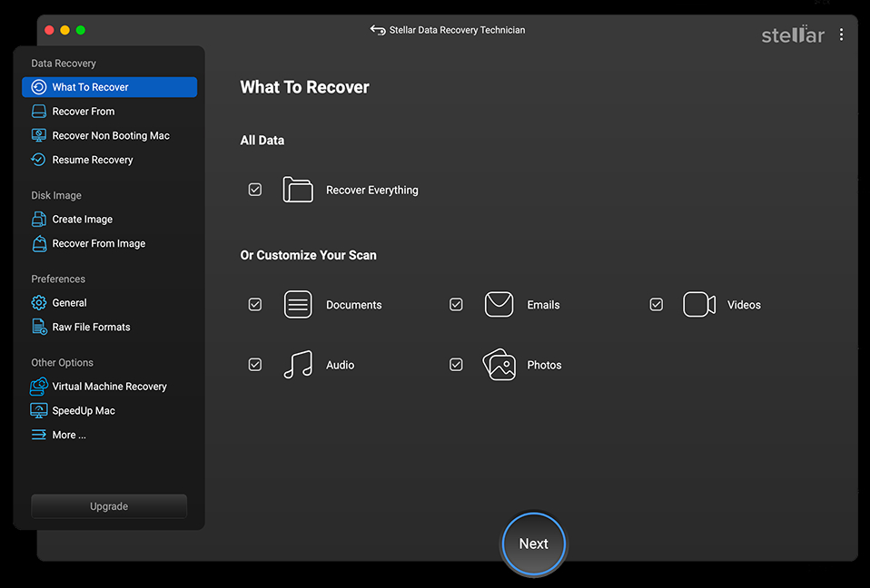Click the Videos camera icon
Screen dimensions: 870x588
point(699,304)
